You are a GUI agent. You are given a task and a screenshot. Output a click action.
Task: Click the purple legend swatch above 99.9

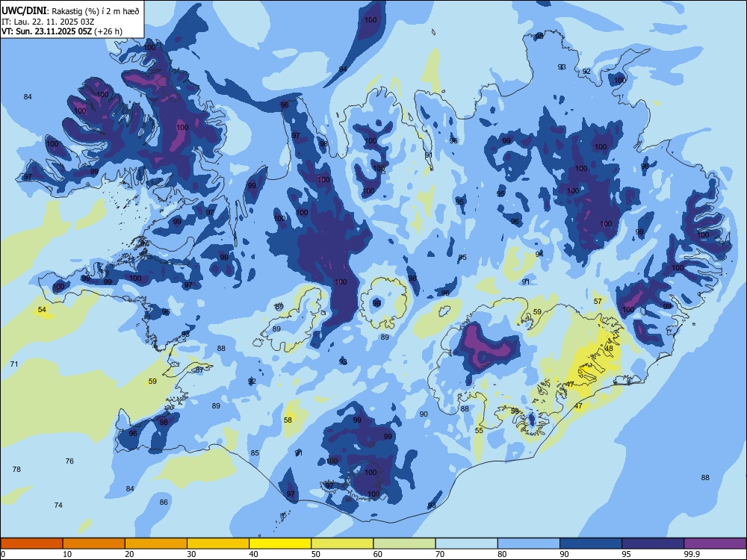coord(715,544)
